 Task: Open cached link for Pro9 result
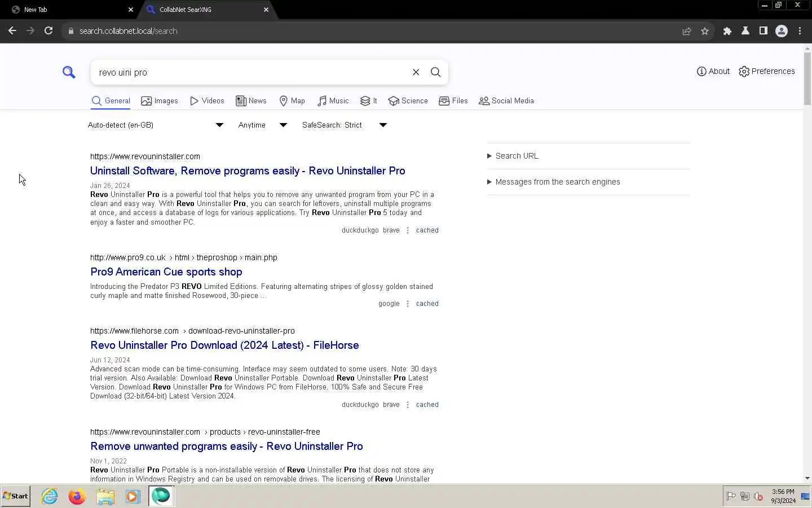pos(427,304)
